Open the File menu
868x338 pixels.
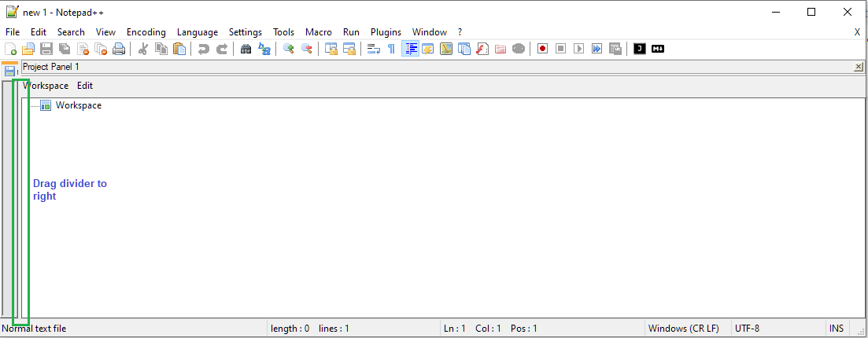[13, 32]
